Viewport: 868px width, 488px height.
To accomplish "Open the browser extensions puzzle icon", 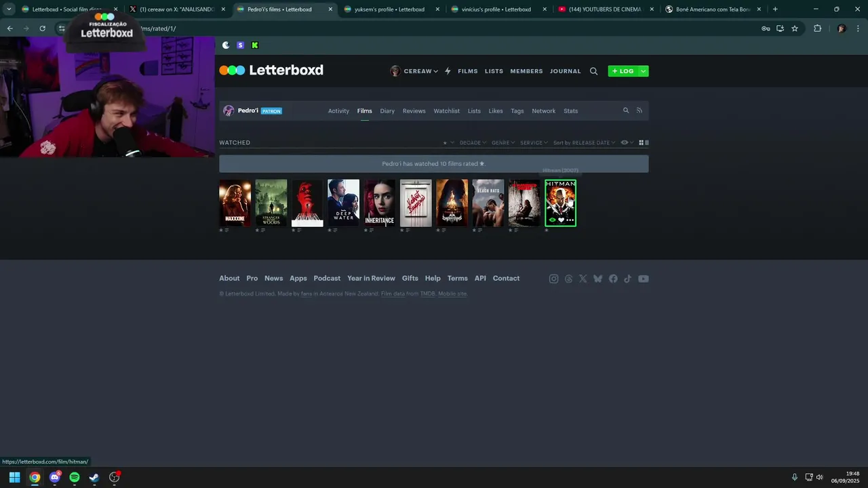I will (817, 28).
